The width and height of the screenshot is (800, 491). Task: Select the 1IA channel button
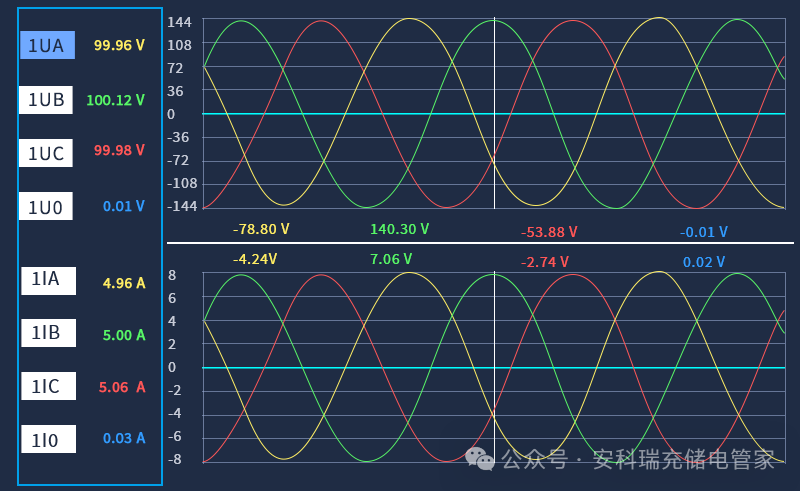48,281
